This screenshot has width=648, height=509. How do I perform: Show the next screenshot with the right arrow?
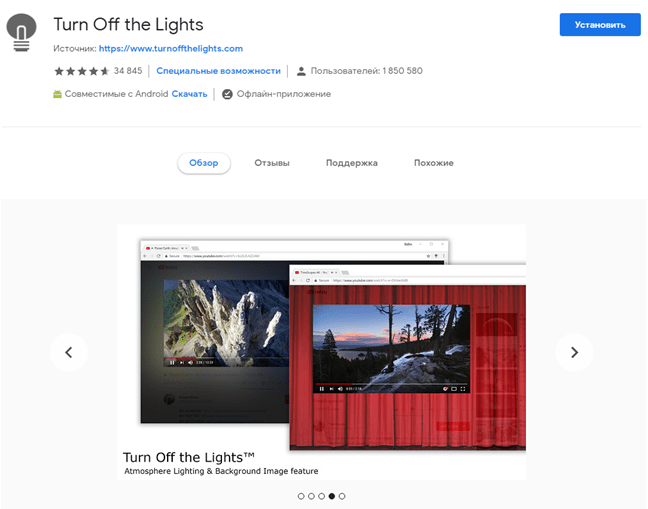click(x=574, y=352)
